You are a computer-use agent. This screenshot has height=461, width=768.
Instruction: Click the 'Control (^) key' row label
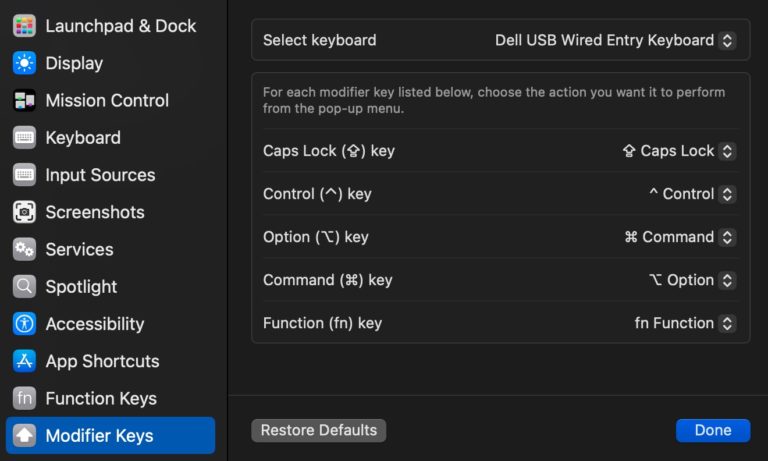point(317,194)
